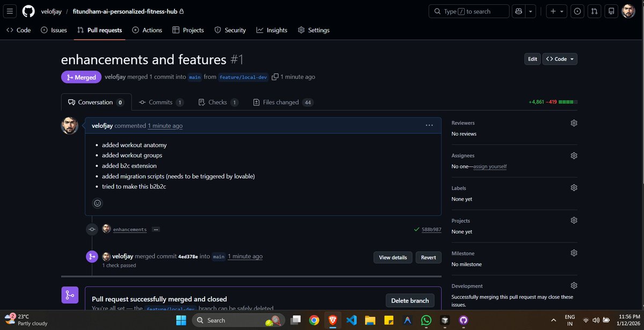
Task: Open the comment timestamp 1 minute ago
Action: pyautogui.click(x=165, y=126)
